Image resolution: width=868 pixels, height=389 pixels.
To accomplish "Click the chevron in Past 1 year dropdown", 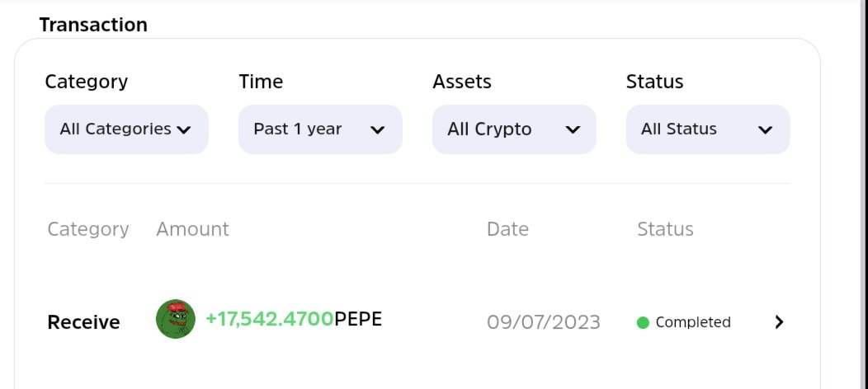I will coord(377,130).
